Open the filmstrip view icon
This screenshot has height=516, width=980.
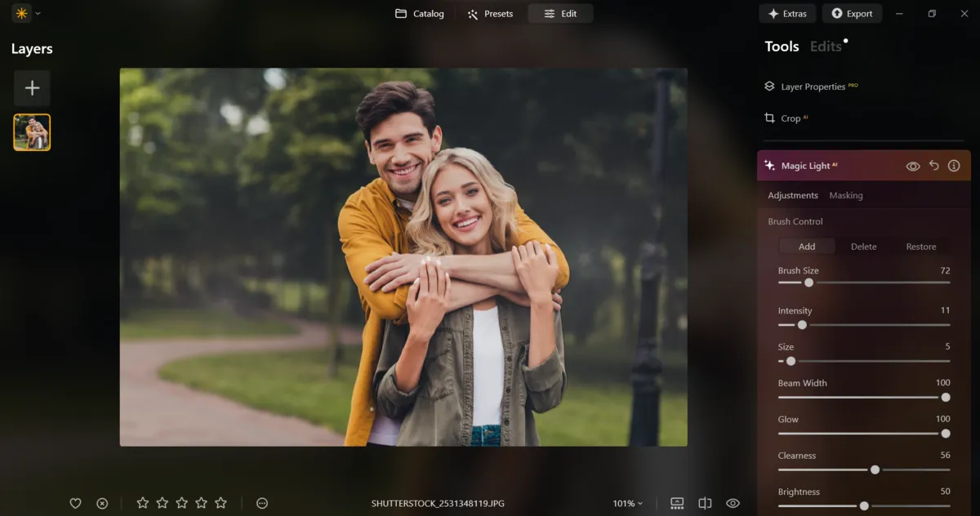[676, 503]
